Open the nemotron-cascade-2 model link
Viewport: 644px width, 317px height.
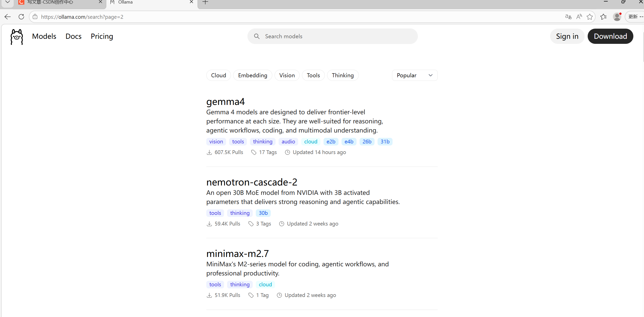251,182
